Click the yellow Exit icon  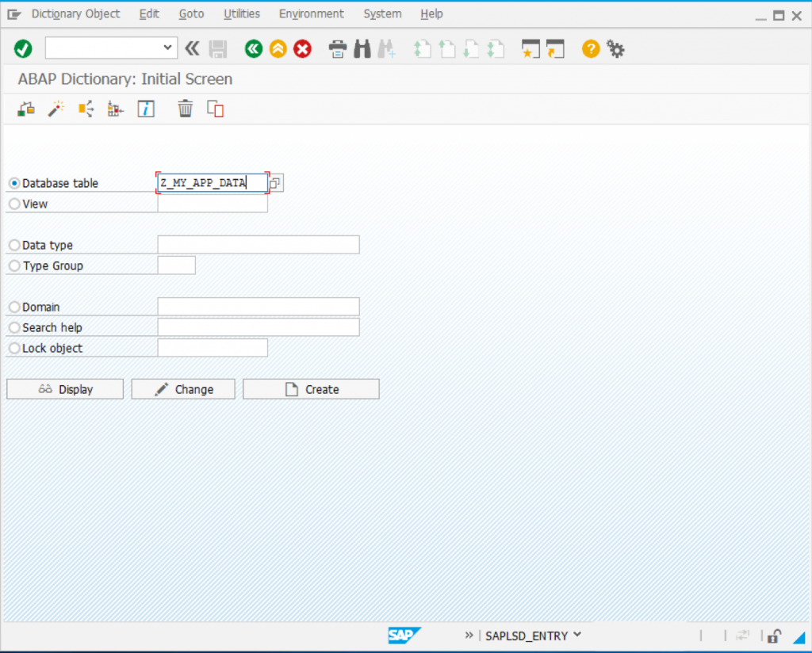coord(278,49)
